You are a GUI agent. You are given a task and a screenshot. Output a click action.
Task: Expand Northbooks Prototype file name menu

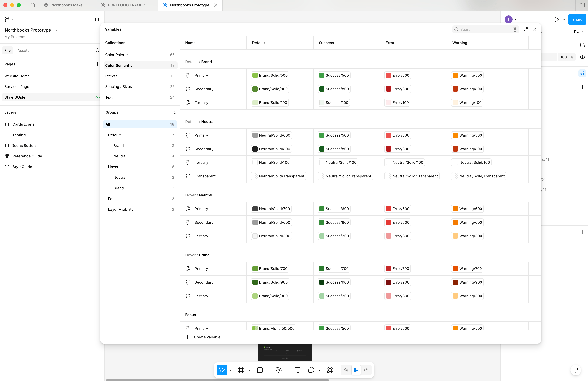[x=57, y=30]
